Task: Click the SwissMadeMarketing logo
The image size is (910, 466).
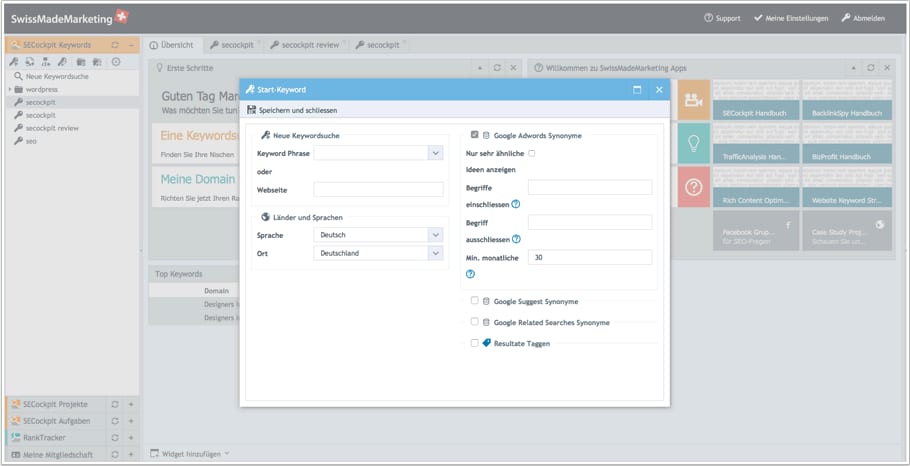Action: click(69, 18)
